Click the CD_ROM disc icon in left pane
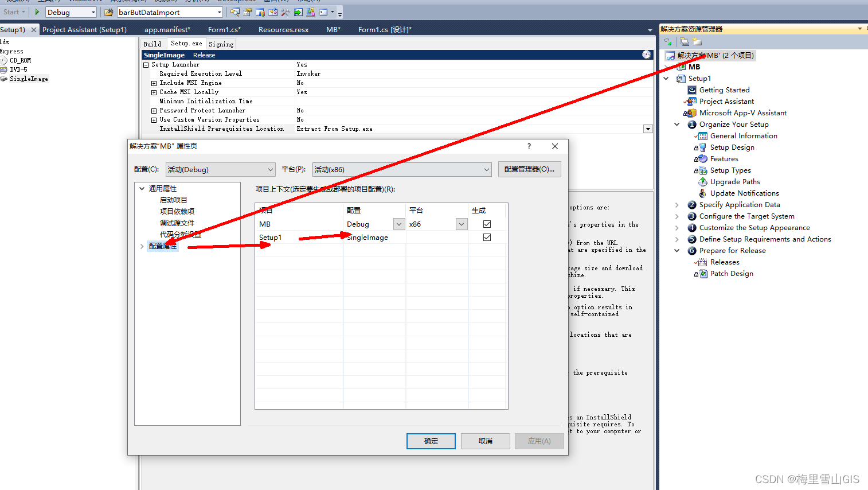The image size is (868, 490). click(x=4, y=60)
